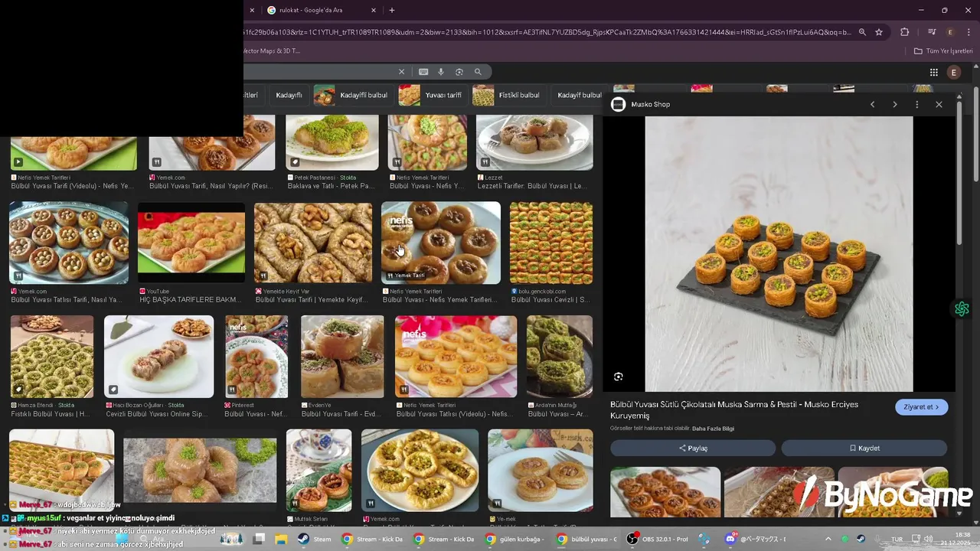Open the EvdenYe Bülbül Yuvası Tarifi thumbnail
980x551 pixels.
[x=342, y=357]
